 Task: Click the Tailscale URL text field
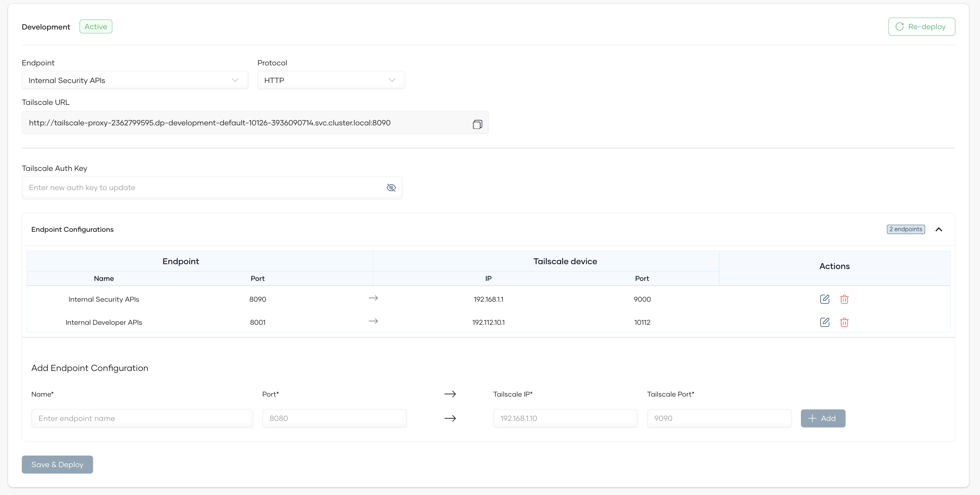pos(244,123)
